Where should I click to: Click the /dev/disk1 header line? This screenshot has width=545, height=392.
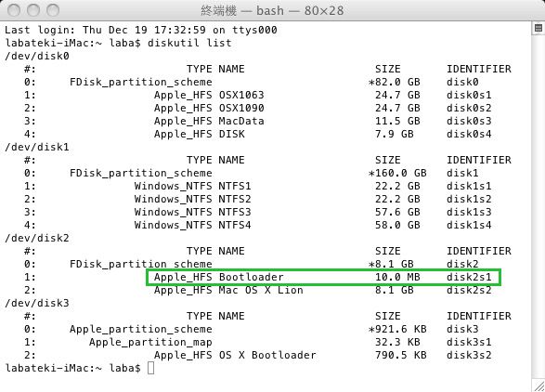click(x=37, y=147)
